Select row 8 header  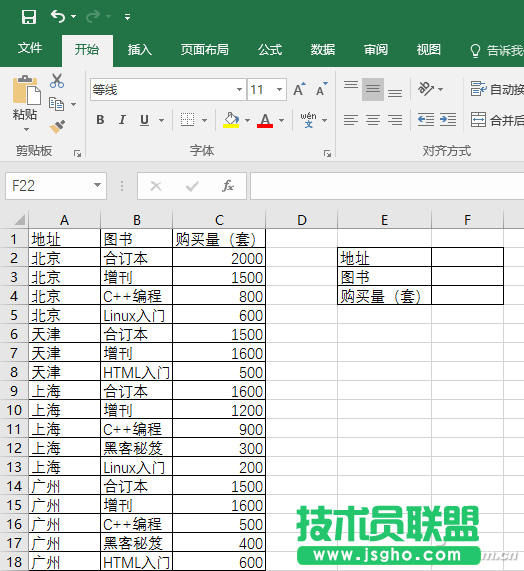click(14, 372)
